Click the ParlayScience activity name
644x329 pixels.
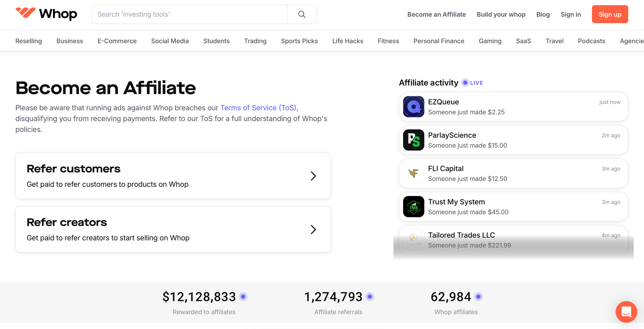point(452,135)
